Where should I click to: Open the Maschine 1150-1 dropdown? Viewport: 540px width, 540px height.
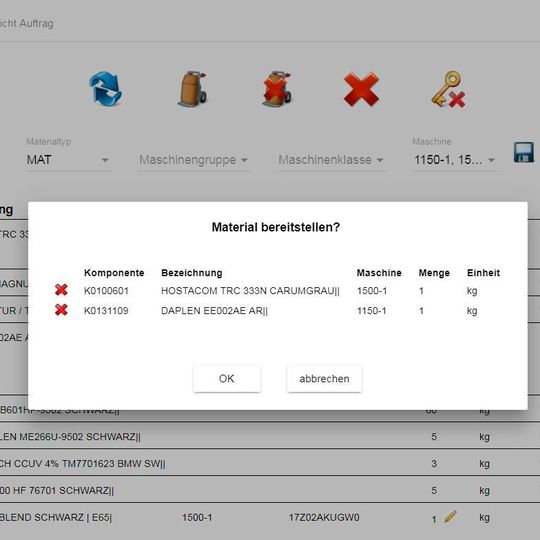click(x=455, y=160)
